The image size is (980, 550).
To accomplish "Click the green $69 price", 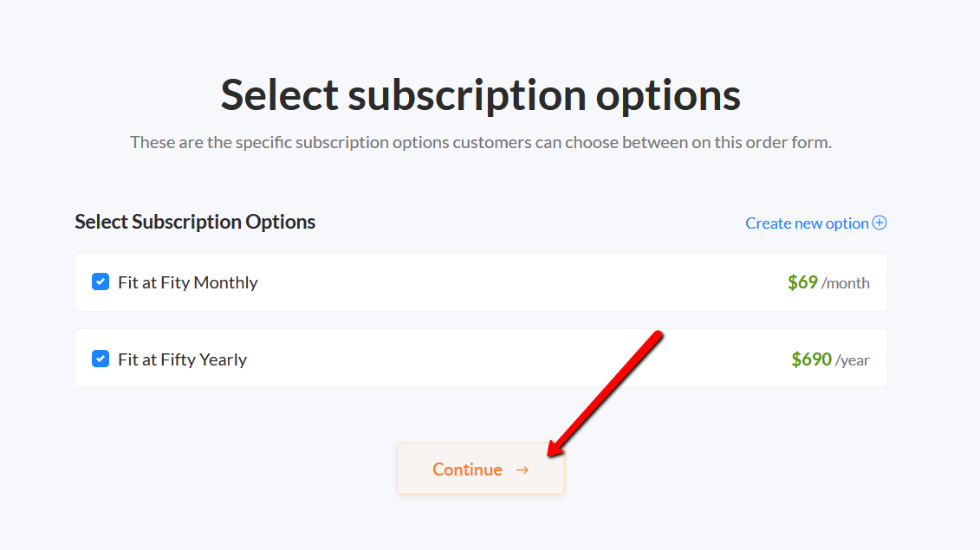I will tap(802, 282).
